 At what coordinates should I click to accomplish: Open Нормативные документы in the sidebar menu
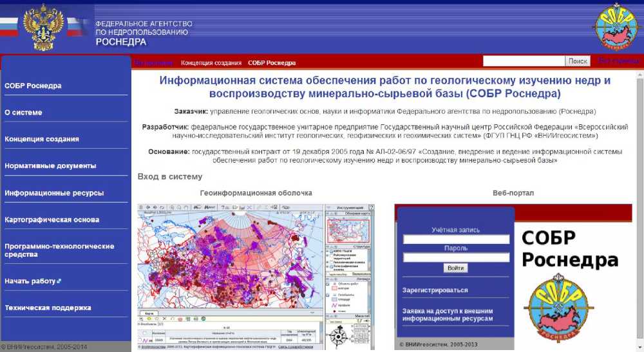tap(50, 166)
